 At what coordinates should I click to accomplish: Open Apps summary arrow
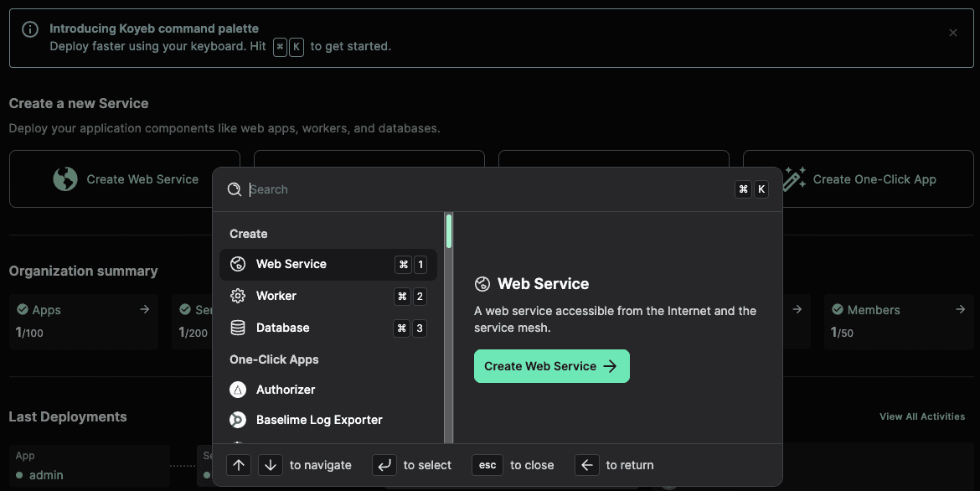point(144,310)
